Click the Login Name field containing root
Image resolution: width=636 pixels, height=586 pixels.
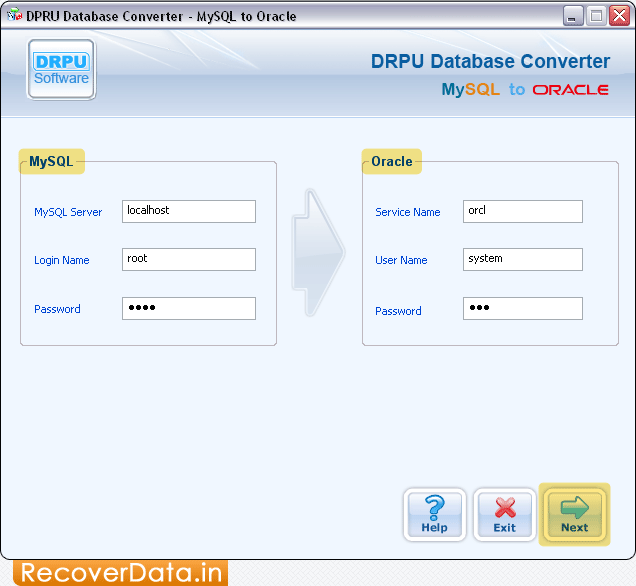tap(189, 260)
